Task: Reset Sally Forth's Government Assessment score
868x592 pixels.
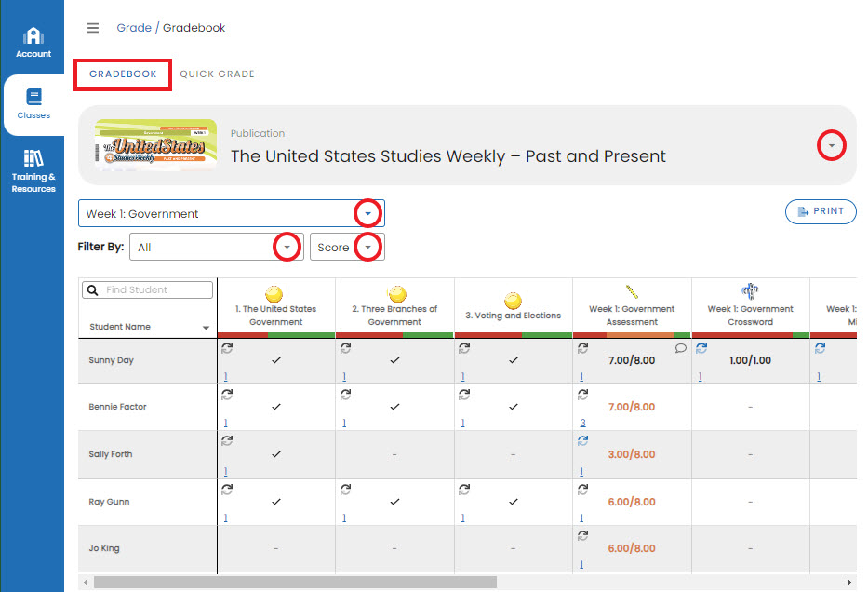Action: (582, 441)
